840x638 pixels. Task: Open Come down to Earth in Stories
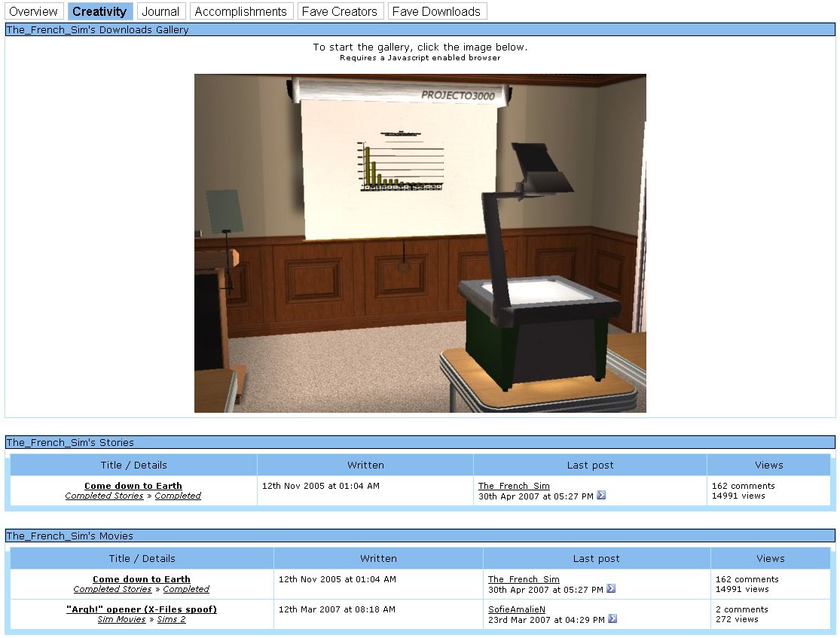click(133, 486)
